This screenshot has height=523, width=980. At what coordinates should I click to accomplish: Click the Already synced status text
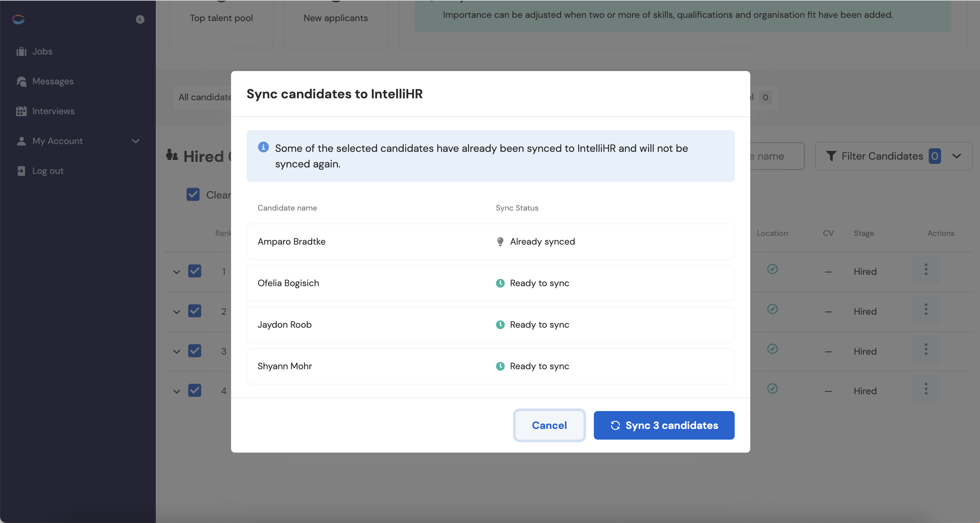(x=542, y=241)
